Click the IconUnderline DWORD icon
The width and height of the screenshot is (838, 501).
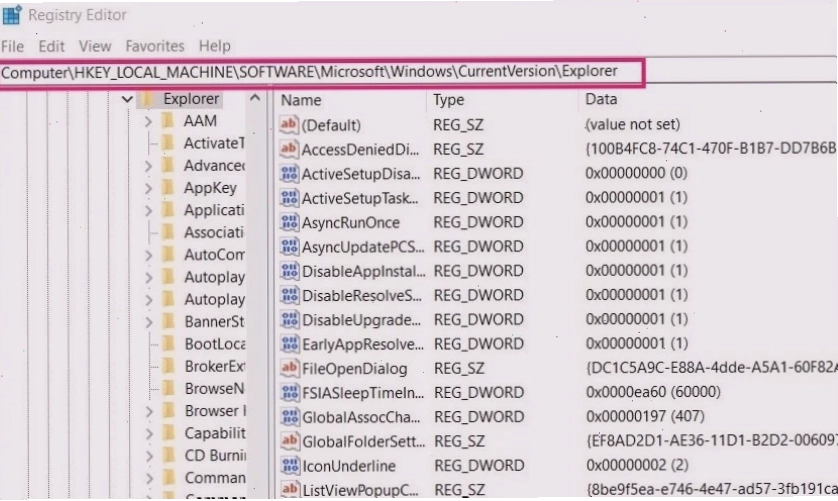point(290,466)
